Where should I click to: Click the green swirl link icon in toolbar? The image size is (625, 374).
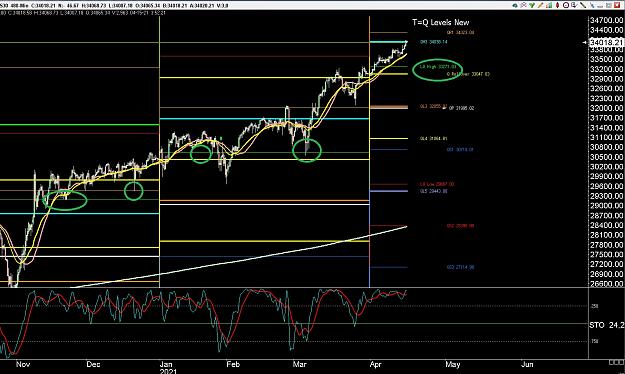point(515,5)
